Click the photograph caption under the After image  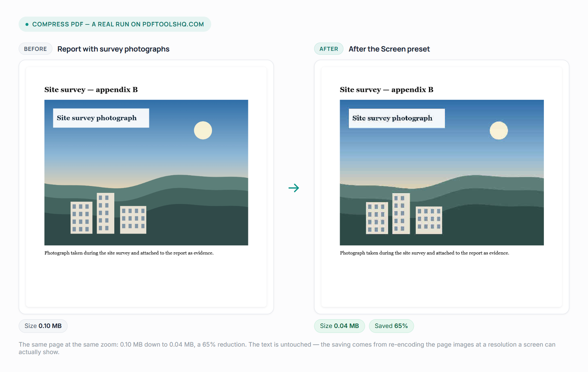click(x=424, y=253)
